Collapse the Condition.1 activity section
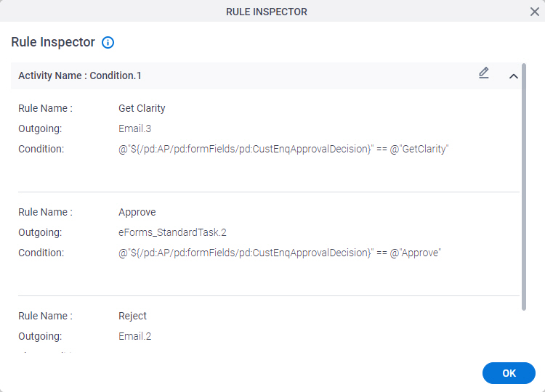The height and width of the screenshot is (392, 545). click(x=513, y=76)
